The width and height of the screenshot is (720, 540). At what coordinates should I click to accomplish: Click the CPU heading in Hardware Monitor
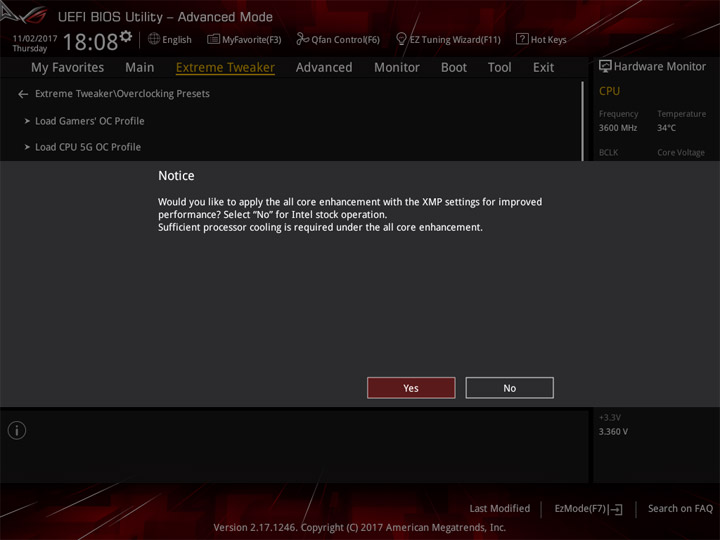point(609,91)
